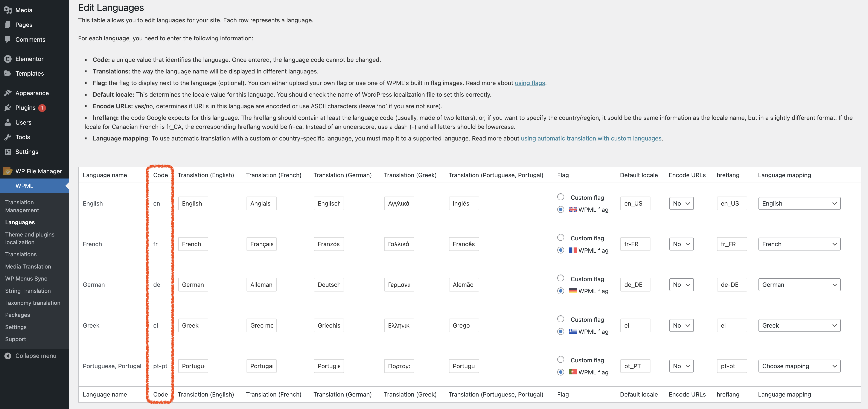Edit Portuguese hreflang field pt-pt
The image size is (868, 409).
[x=732, y=366]
